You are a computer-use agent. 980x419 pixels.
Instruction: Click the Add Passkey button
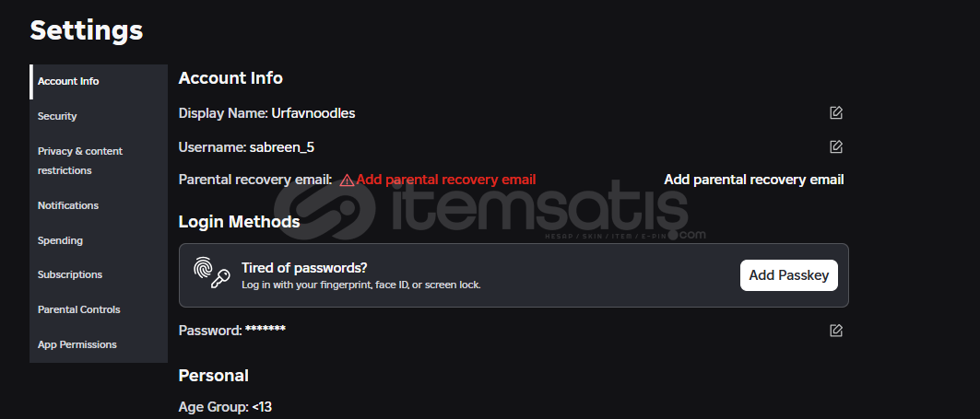789,275
